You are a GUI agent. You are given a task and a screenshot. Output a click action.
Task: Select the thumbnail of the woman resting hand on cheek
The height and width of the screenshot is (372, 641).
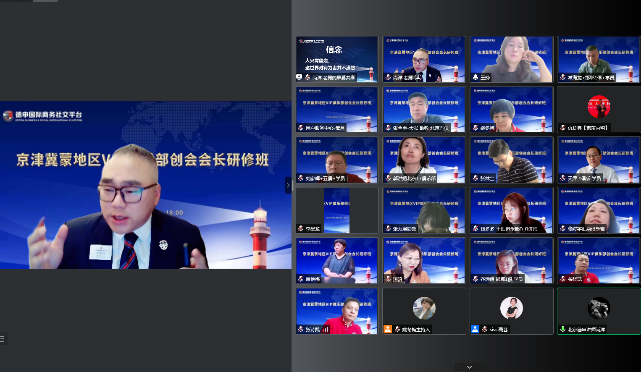[x=512, y=59]
